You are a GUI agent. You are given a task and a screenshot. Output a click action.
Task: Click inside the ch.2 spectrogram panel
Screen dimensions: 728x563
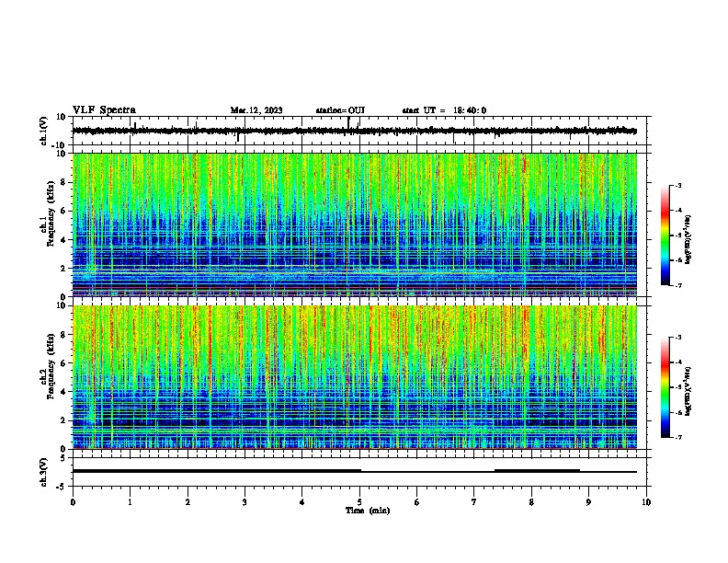click(x=355, y=377)
